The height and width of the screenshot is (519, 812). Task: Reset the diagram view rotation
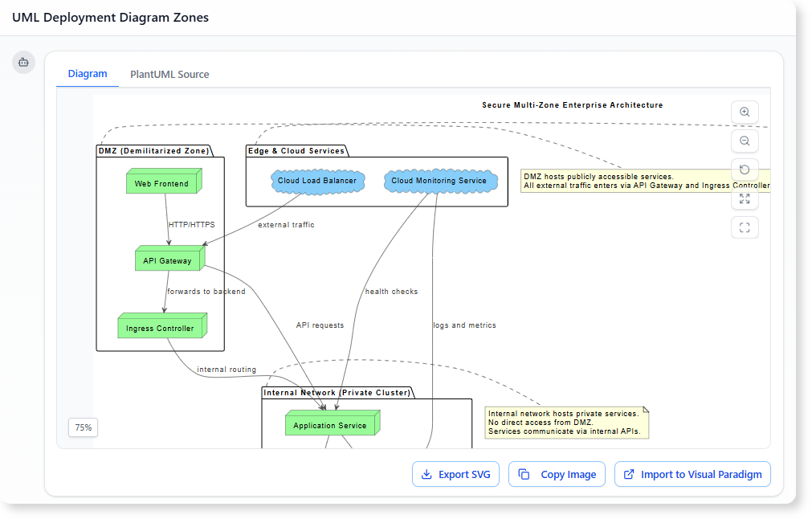tap(745, 170)
